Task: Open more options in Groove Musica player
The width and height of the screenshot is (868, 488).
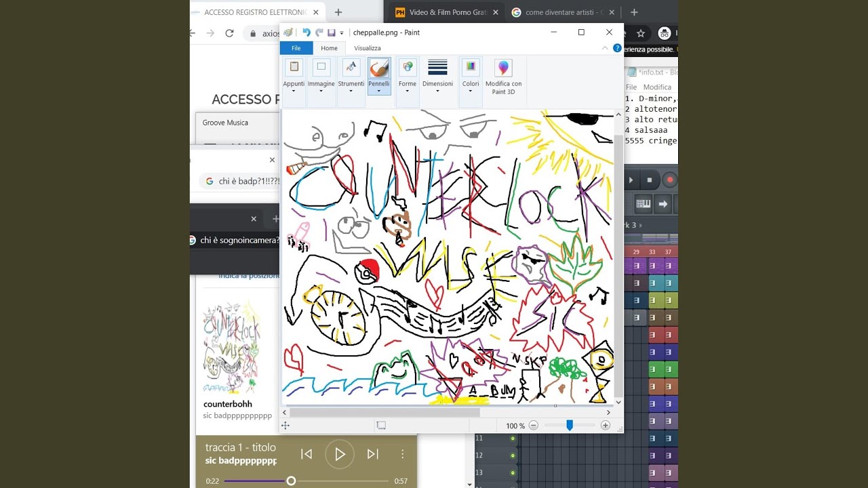Action: tap(402, 454)
